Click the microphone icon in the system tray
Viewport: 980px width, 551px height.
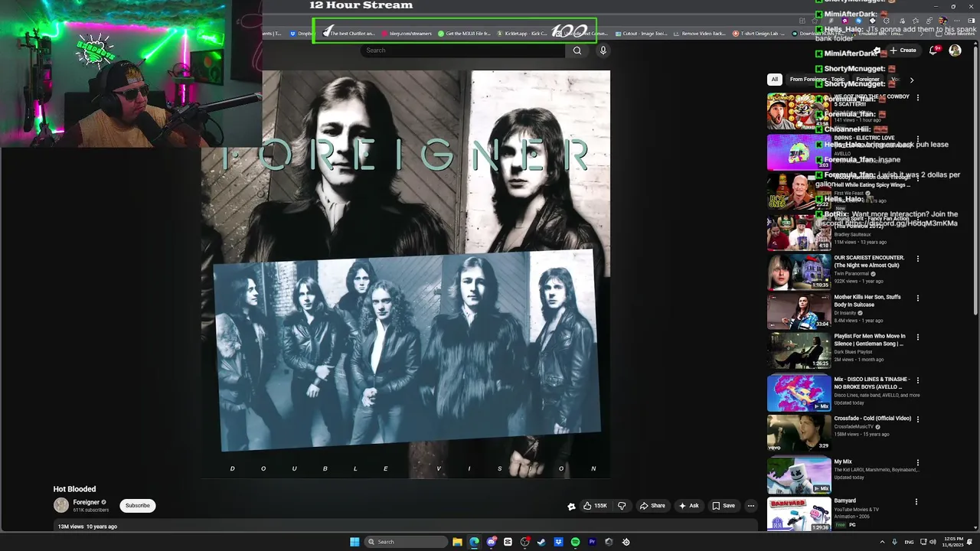tap(895, 542)
